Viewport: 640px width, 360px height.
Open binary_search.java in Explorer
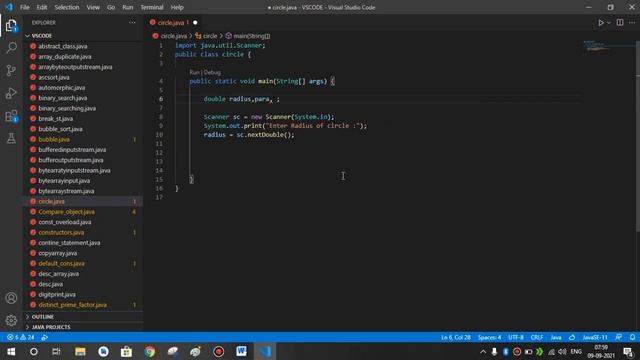(82, 98)
